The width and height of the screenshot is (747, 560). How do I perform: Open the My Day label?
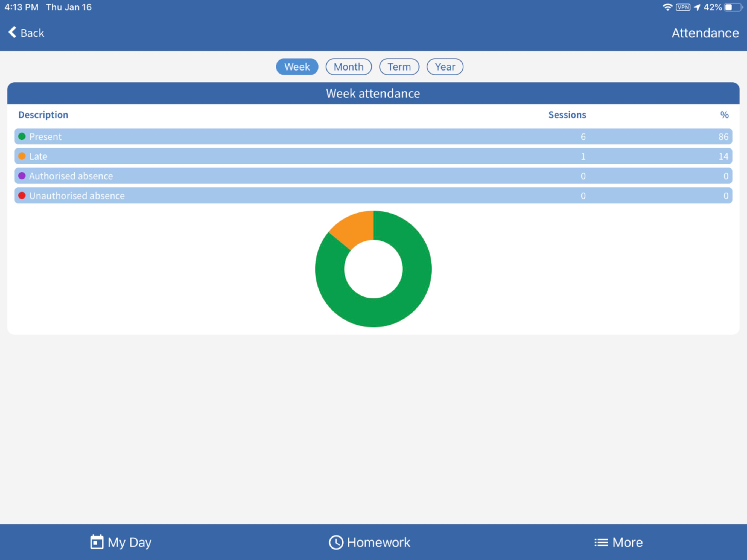pos(129,543)
